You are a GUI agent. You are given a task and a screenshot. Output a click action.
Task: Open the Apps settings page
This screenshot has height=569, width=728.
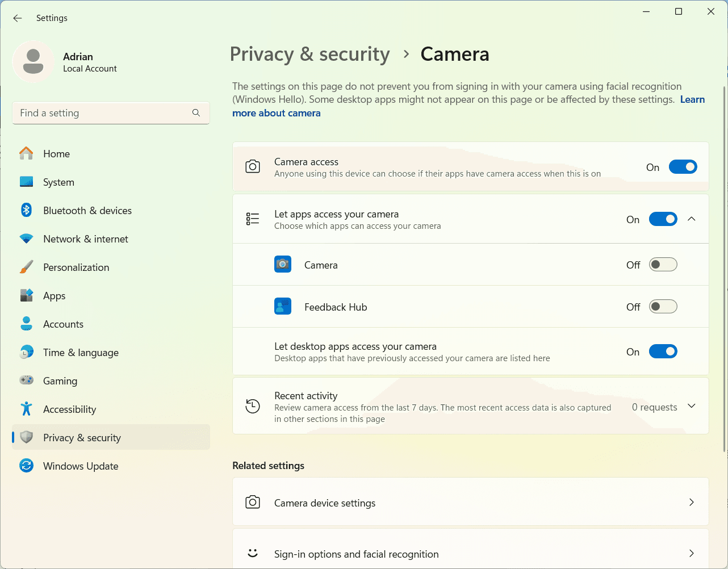tap(111, 295)
